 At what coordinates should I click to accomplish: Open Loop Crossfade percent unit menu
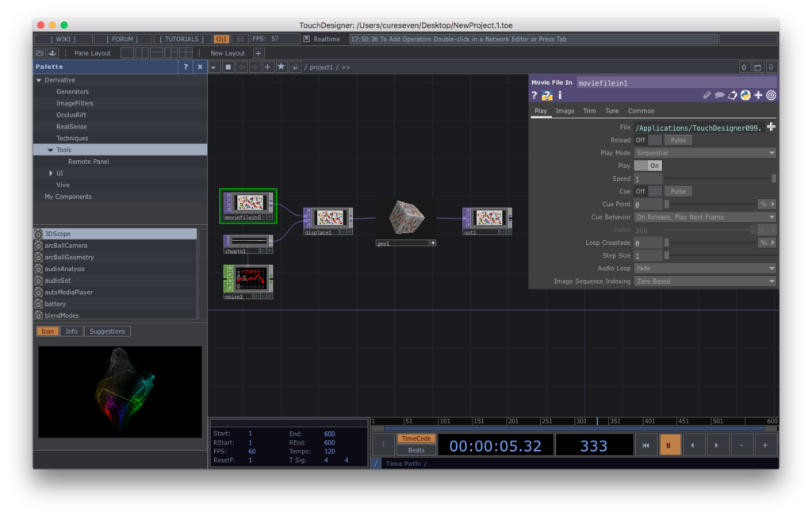point(767,243)
